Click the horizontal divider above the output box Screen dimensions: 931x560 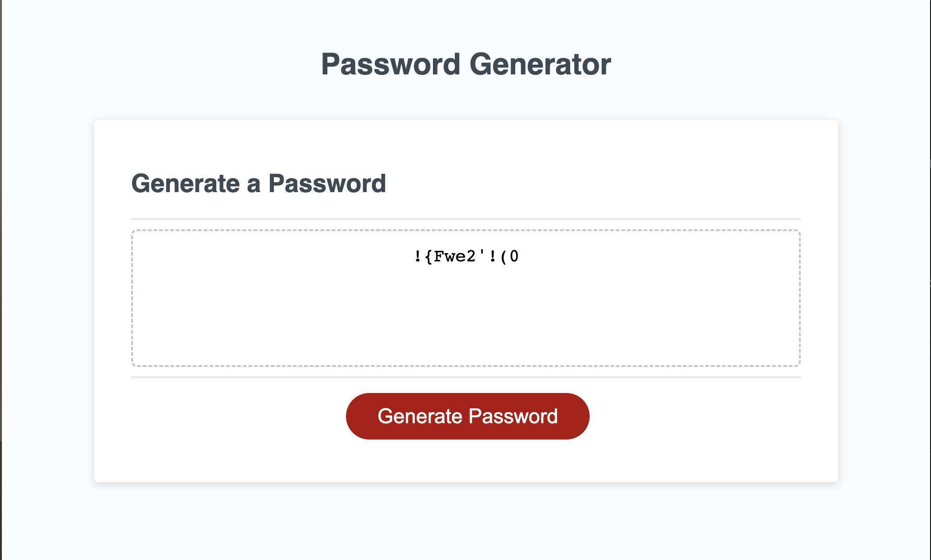(x=466, y=217)
